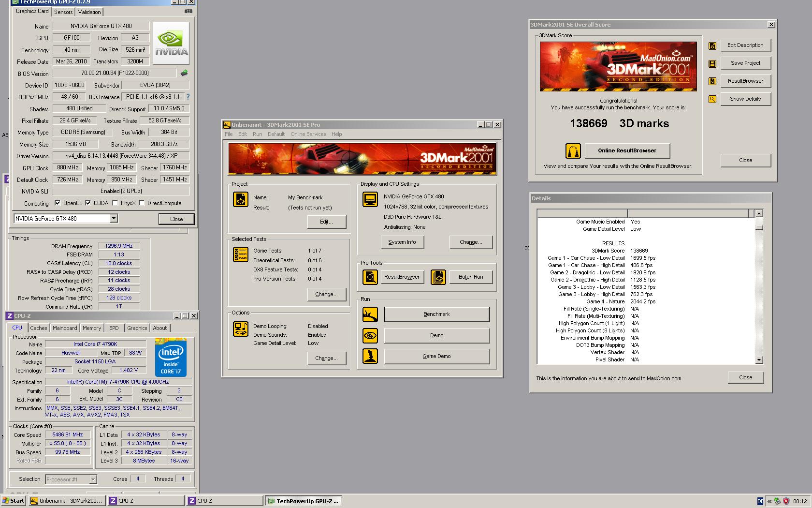The width and height of the screenshot is (812, 508).
Task: Open the Processor #1 selection dropdown
Action: pos(93,479)
